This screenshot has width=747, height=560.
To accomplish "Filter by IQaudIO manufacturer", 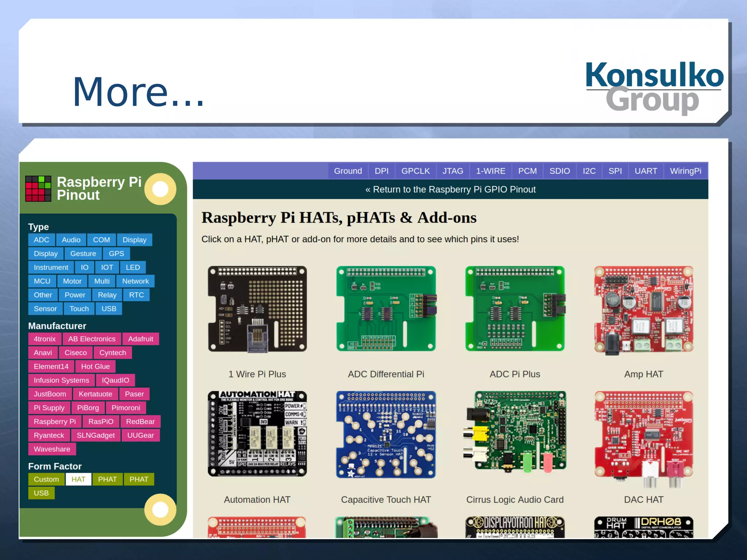I will tap(115, 380).
